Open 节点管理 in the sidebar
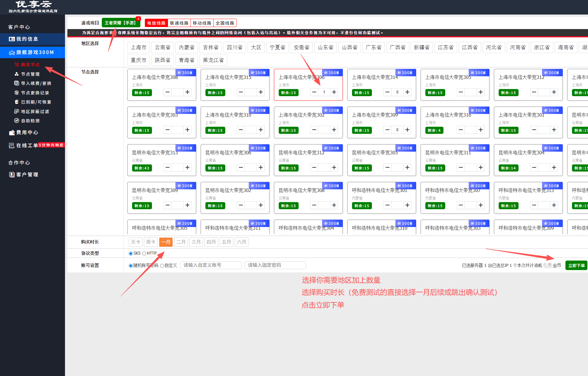The height and width of the screenshot is (376, 588). pyautogui.click(x=30, y=74)
